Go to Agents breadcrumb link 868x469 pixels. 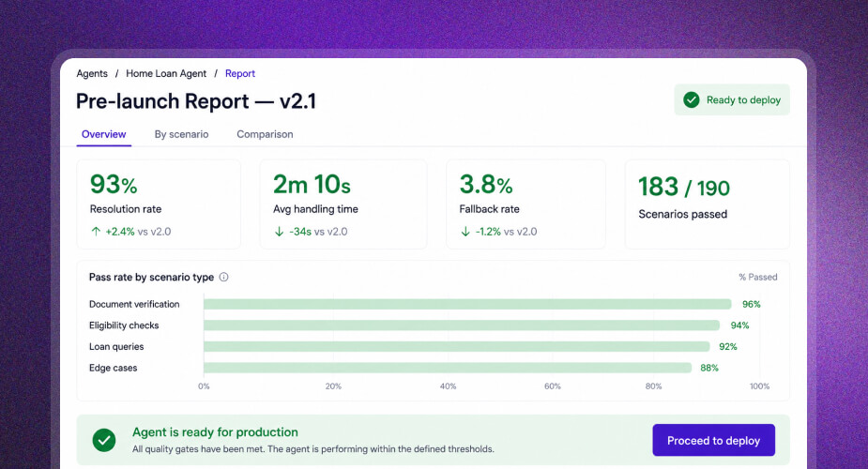coord(92,73)
